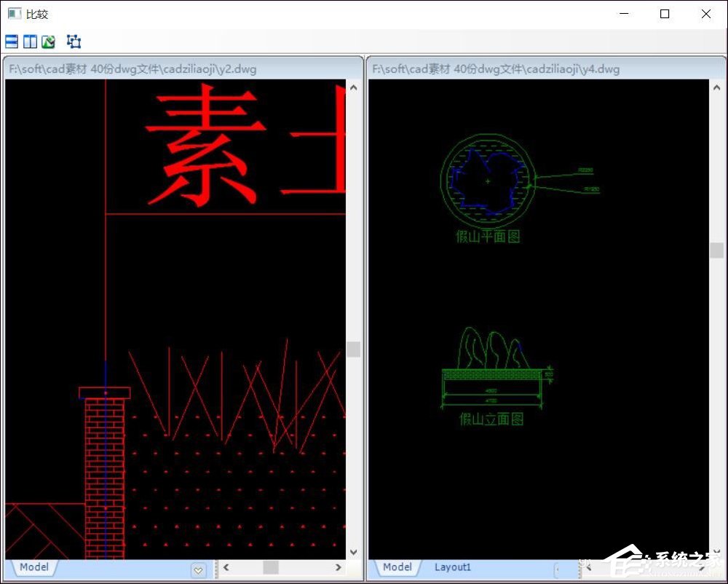The image size is (728, 584).
Task: Click left pane horizontal scroll right arrow
Action: (339, 567)
